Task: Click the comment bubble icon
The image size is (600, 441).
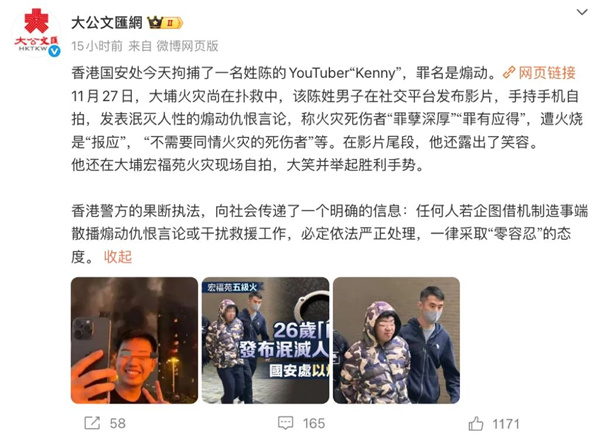Action: (x=285, y=423)
